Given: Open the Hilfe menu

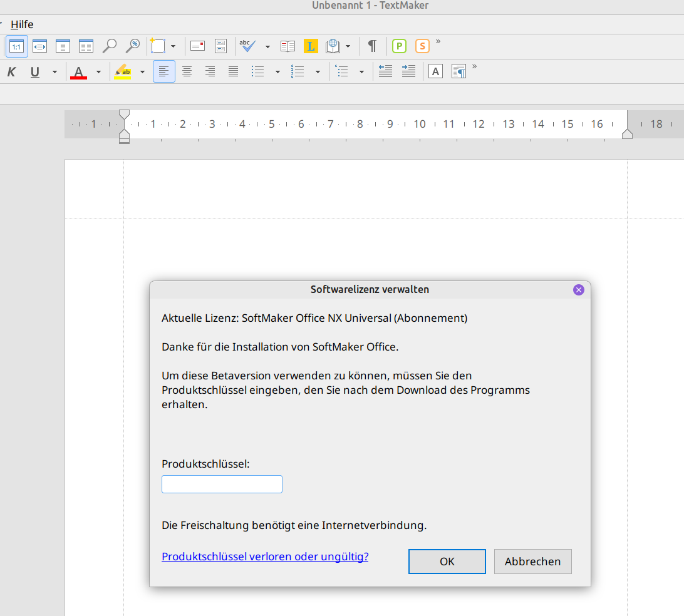Looking at the screenshot, I should (22, 24).
